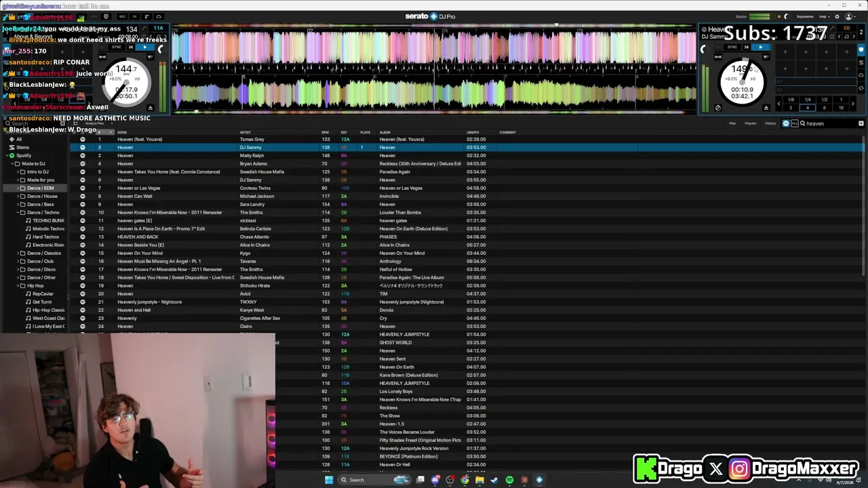Expand the Dance / Bass folder
This screenshot has width=868, height=488.
pos(17,204)
